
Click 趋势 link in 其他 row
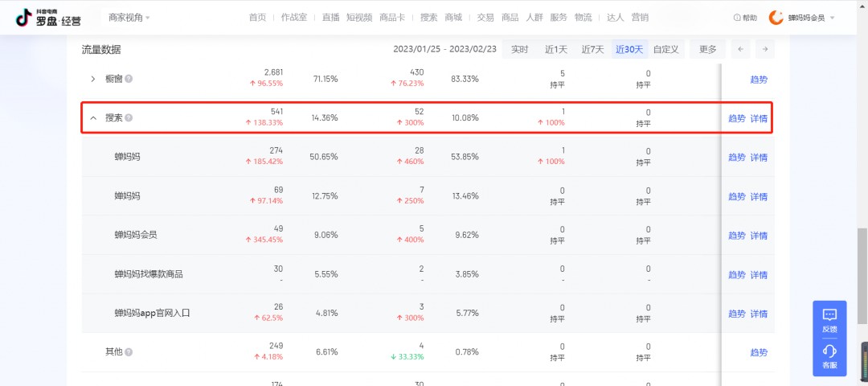click(x=759, y=352)
